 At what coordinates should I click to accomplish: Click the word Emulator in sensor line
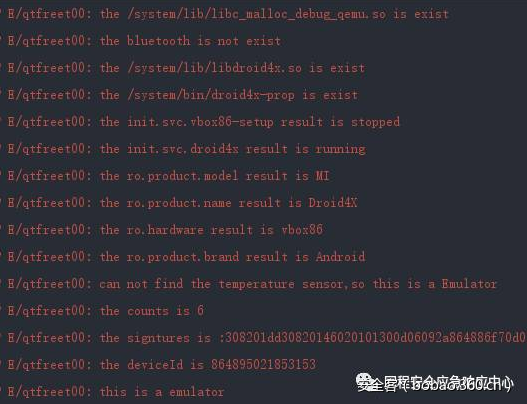(469, 284)
